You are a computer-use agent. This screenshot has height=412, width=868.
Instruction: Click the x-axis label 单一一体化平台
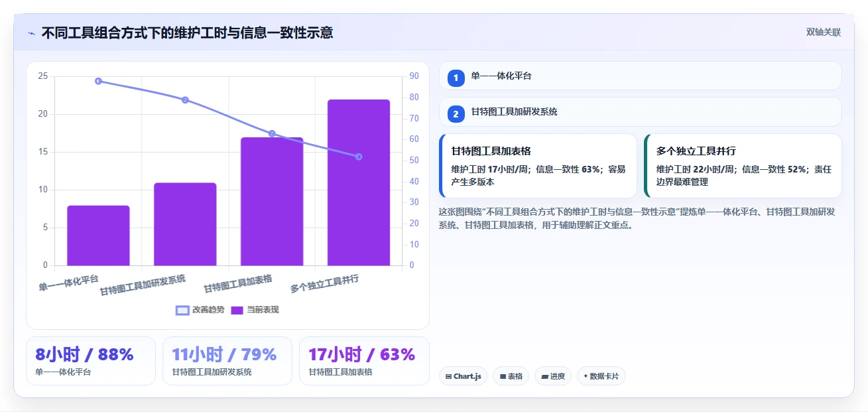pos(68,283)
